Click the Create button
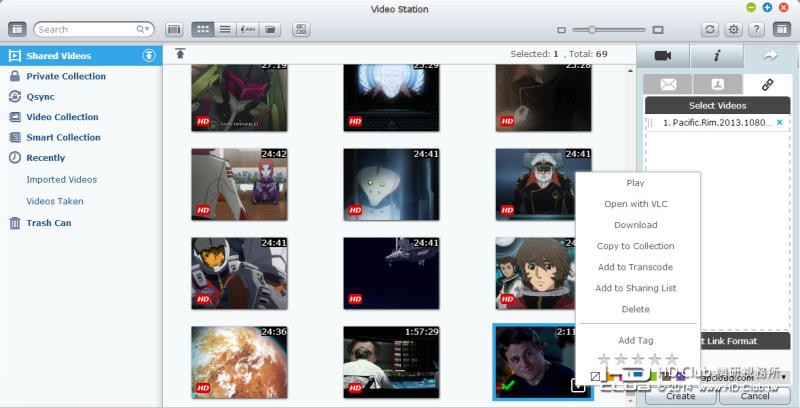This screenshot has width=800, height=408. pyautogui.click(x=681, y=395)
